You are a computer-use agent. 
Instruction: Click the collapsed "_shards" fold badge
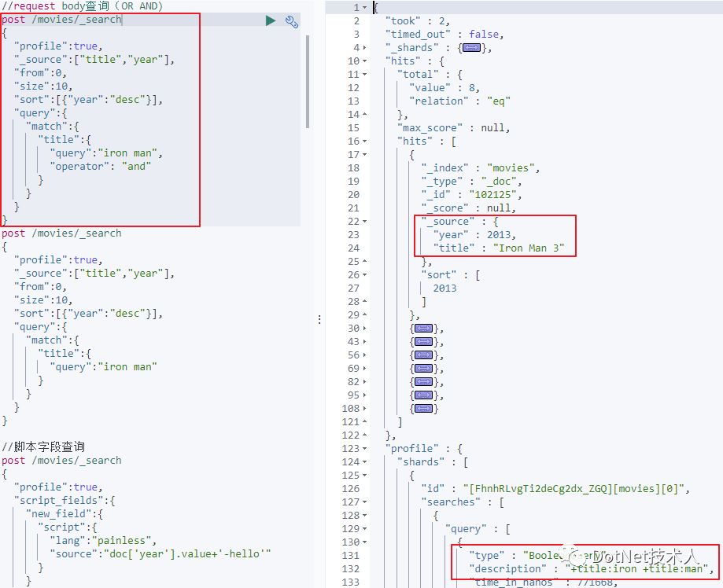coord(471,48)
